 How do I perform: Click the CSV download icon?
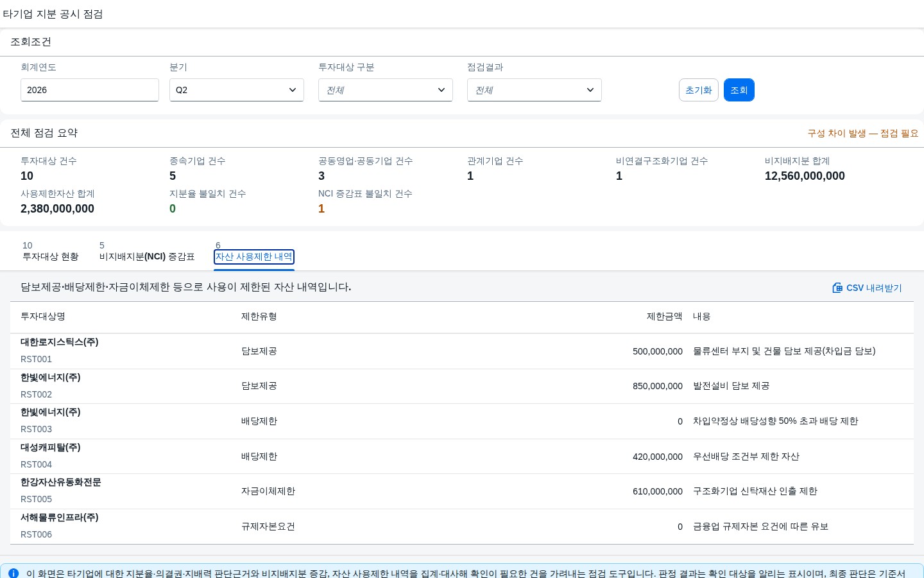pyautogui.click(x=837, y=288)
